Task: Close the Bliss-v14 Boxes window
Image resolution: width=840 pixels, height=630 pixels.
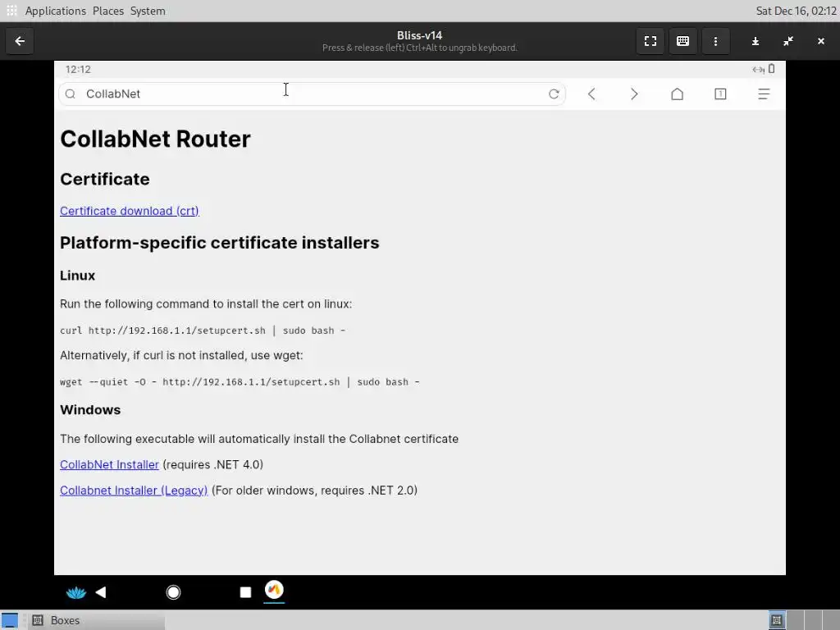Action: click(820, 41)
